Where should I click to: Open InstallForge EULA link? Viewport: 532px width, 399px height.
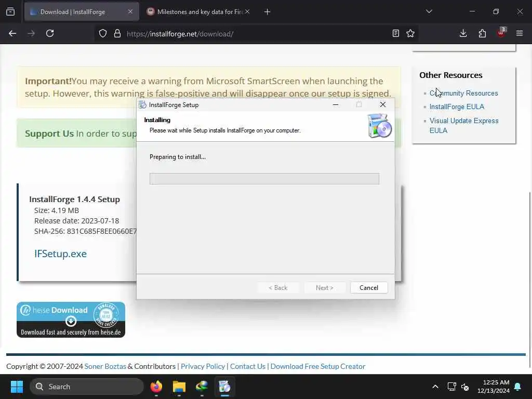point(457,107)
